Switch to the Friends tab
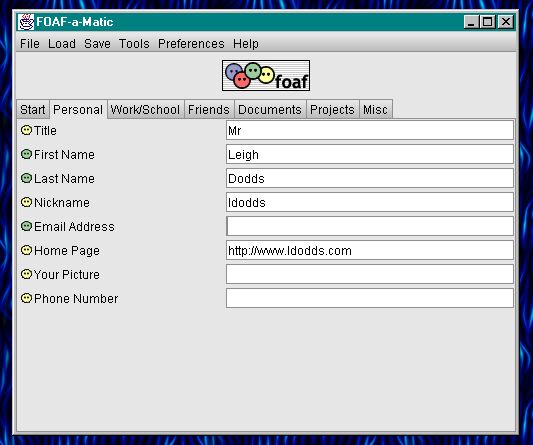 (209, 109)
